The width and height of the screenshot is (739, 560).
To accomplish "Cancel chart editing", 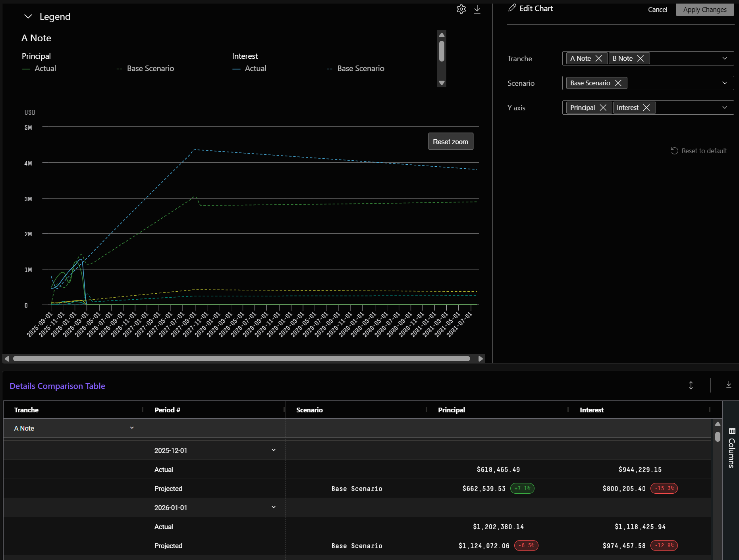I will pyautogui.click(x=658, y=10).
